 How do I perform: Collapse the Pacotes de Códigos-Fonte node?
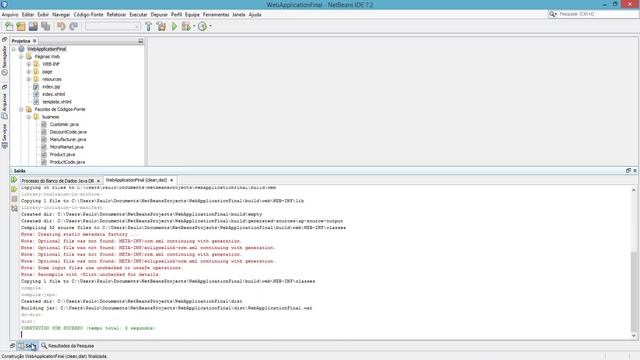21,109
